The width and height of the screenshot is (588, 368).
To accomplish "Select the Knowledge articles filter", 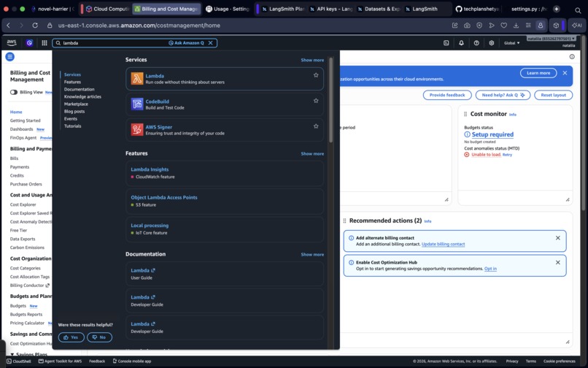I will (82, 96).
